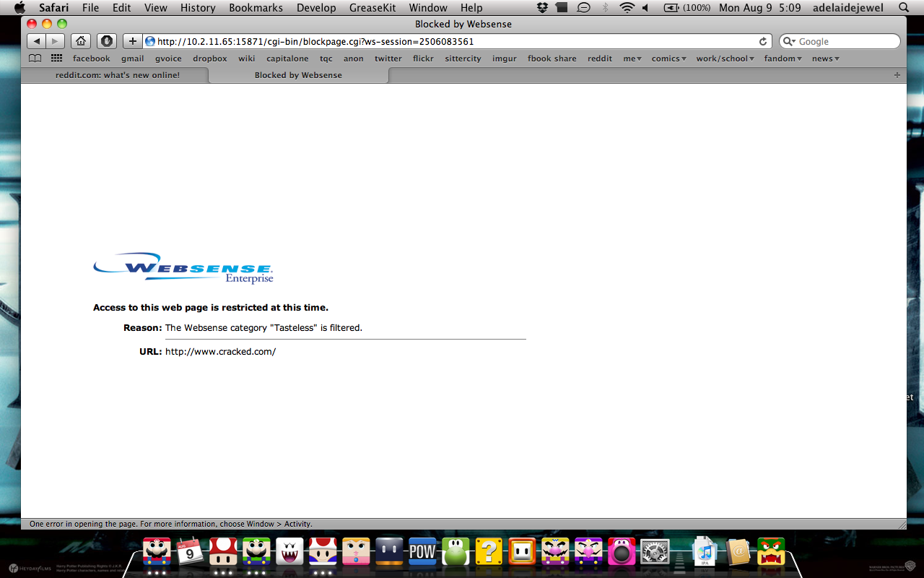
Task: Launch the Princess Peach dock icon
Action: click(356, 552)
